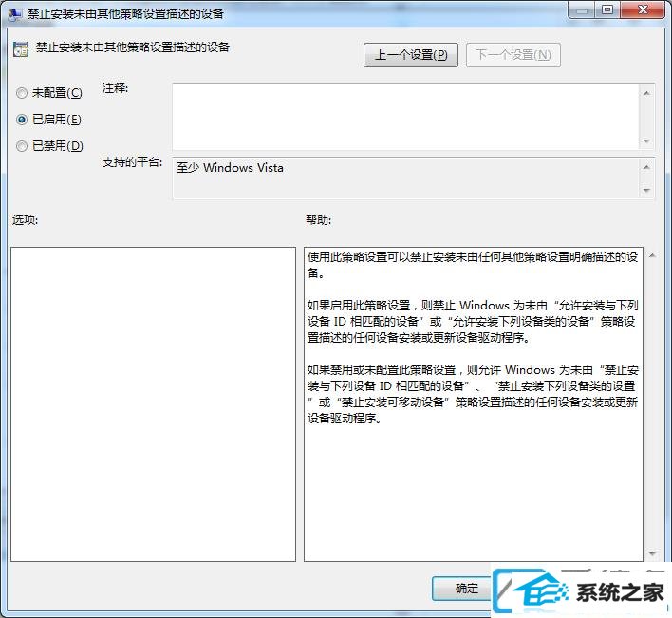Click the 注释: label
The image size is (672, 618).
(x=115, y=88)
